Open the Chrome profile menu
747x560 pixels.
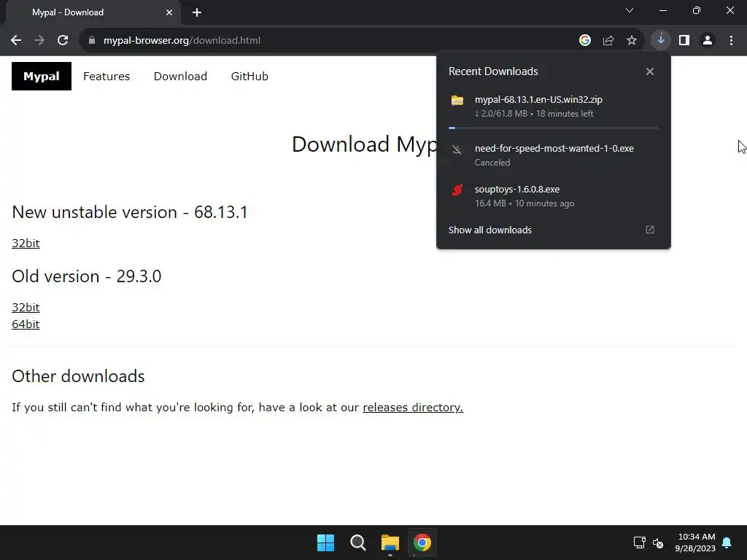[708, 41]
